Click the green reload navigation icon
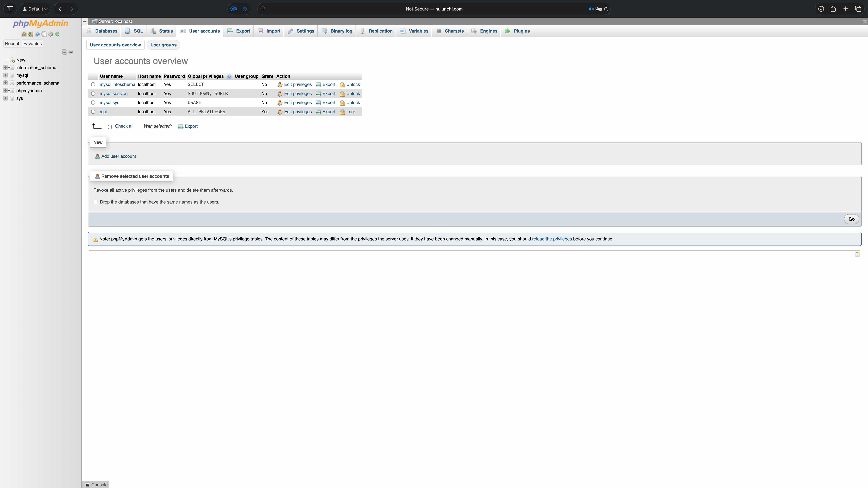Screen dimensions: 868x488 click(57, 34)
